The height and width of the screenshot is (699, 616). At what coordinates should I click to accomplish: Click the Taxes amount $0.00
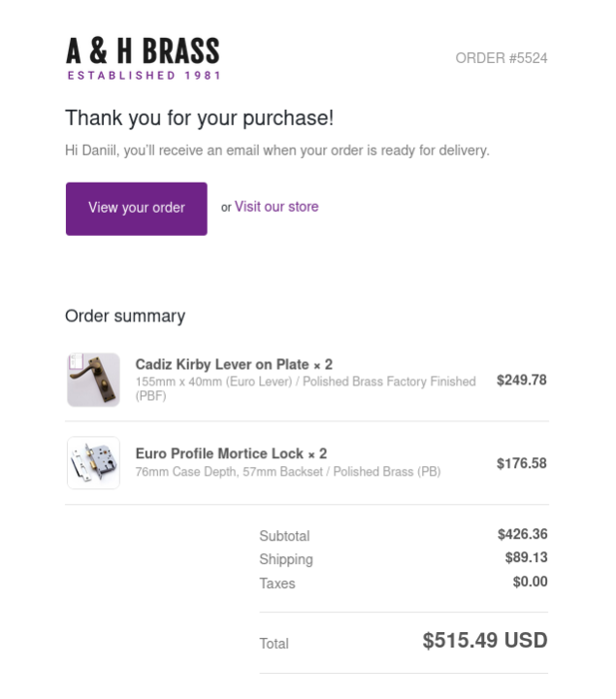[530, 582]
